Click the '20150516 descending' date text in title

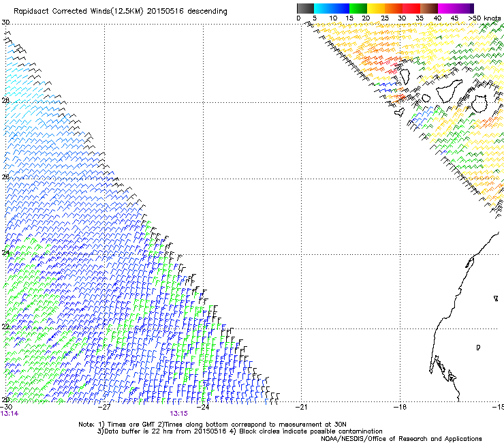187,12
